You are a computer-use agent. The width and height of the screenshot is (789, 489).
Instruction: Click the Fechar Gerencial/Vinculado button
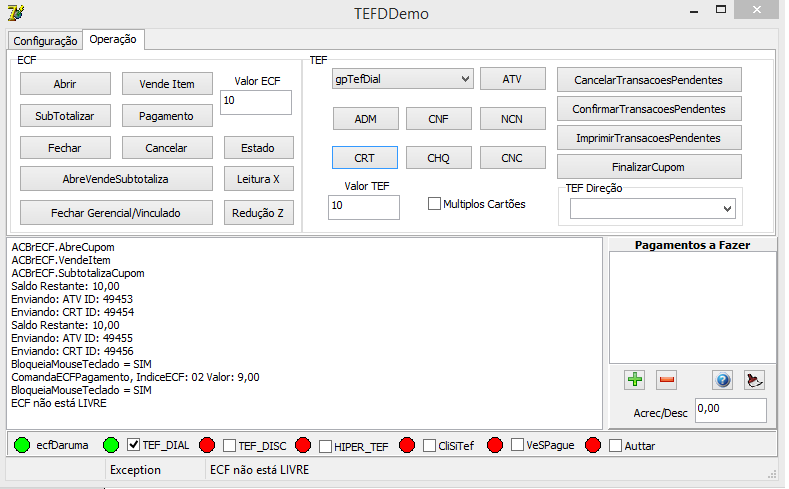[x=116, y=213]
